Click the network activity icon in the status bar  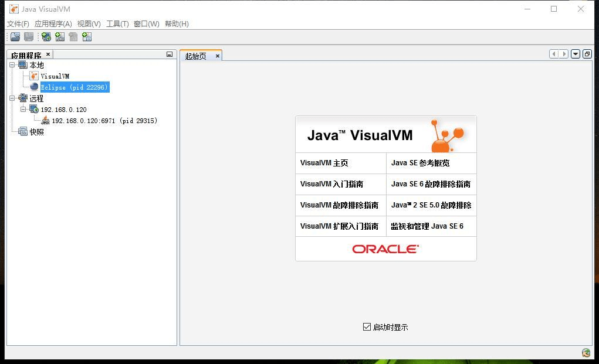585,352
